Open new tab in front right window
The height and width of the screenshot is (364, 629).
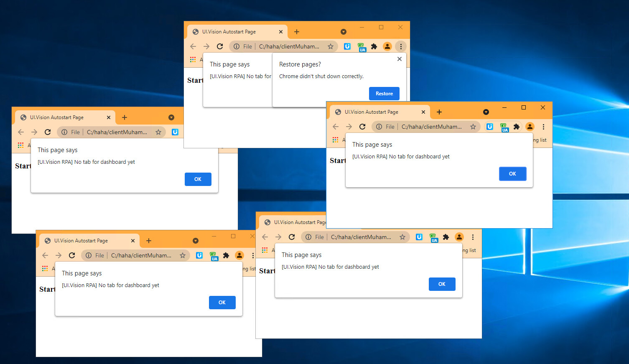point(439,112)
